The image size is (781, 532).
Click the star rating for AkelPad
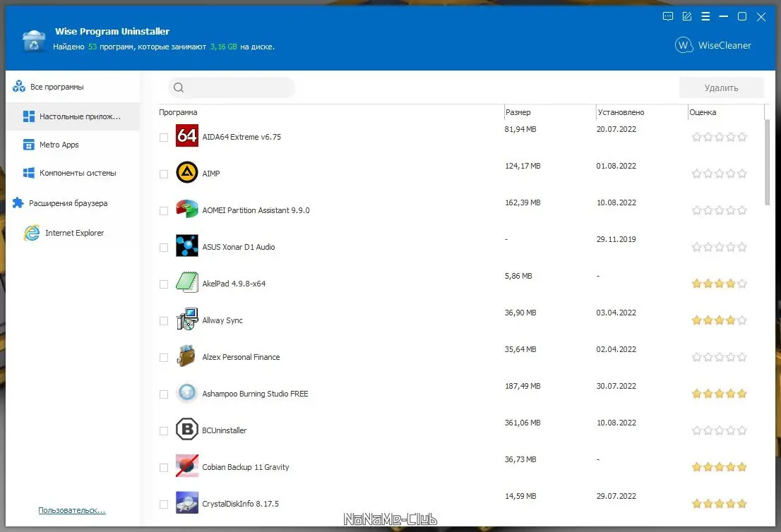click(x=720, y=284)
